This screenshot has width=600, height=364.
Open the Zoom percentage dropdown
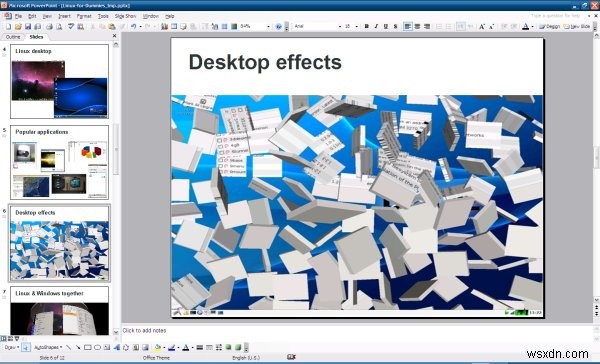point(268,26)
